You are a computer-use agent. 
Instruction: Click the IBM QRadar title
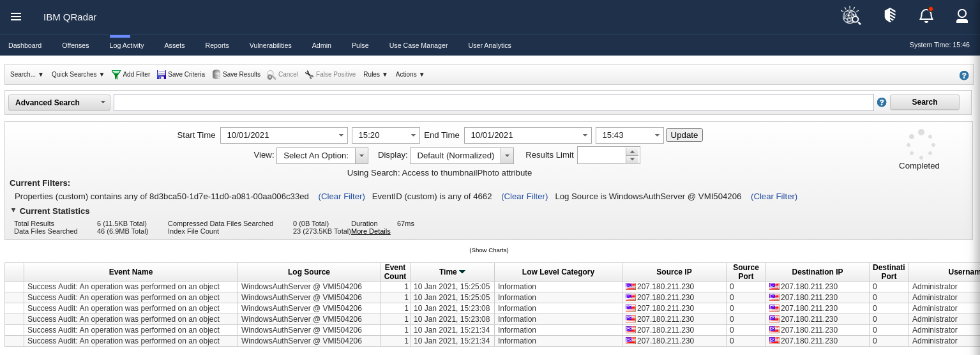coord(70,17)
